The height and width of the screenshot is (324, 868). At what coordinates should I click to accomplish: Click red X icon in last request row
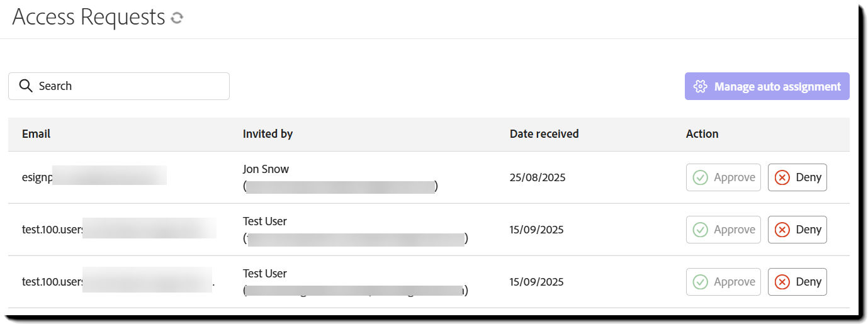click(782, 282)
